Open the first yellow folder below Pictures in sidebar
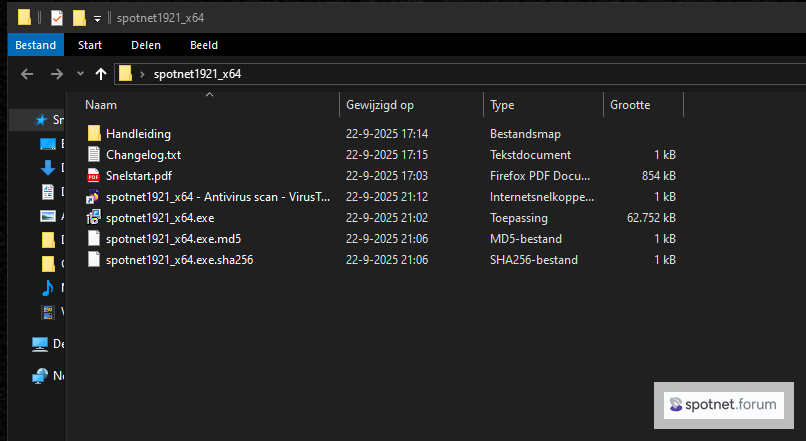The image size is (806, 441). (x=48, y=240)
